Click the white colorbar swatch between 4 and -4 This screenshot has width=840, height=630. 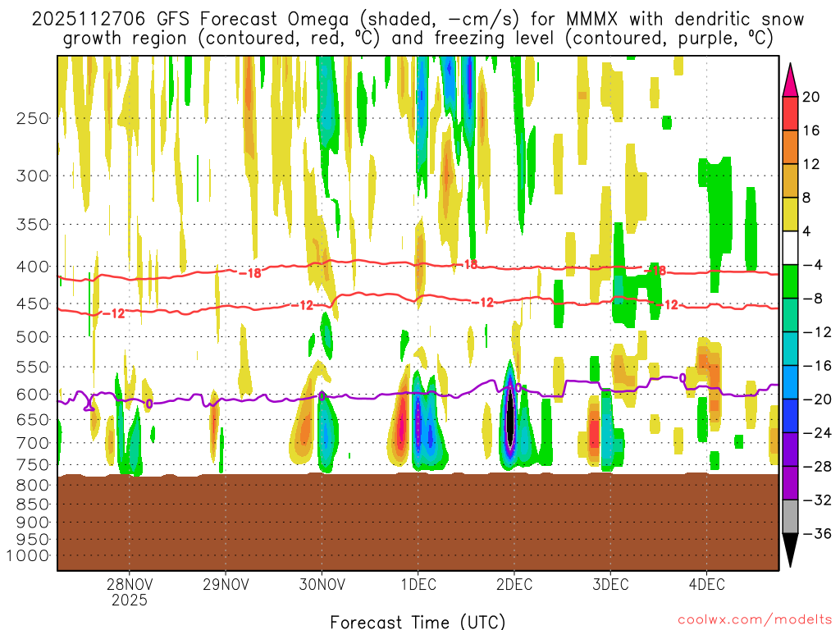[791, 248]
